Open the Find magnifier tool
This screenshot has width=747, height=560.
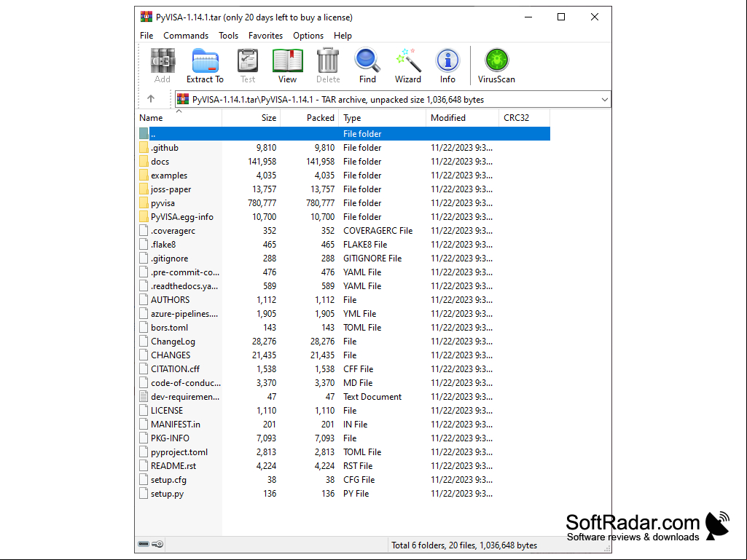coord(367,60)
